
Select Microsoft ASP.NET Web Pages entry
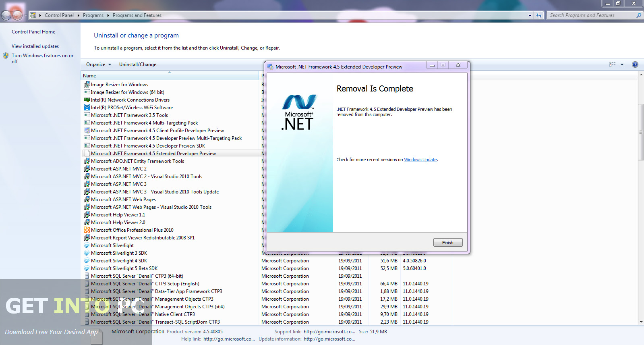point(123,200)
